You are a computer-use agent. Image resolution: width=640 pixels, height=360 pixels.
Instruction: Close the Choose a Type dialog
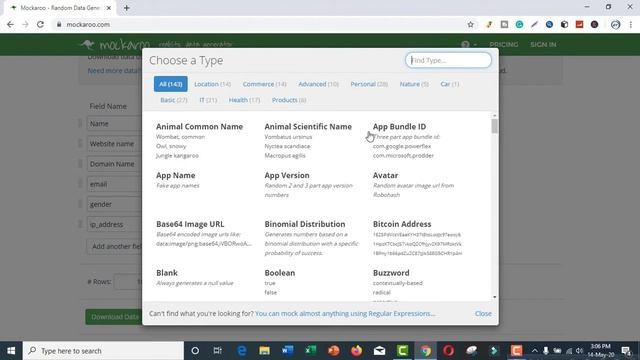pyautogui.click(x=483, y=313)
